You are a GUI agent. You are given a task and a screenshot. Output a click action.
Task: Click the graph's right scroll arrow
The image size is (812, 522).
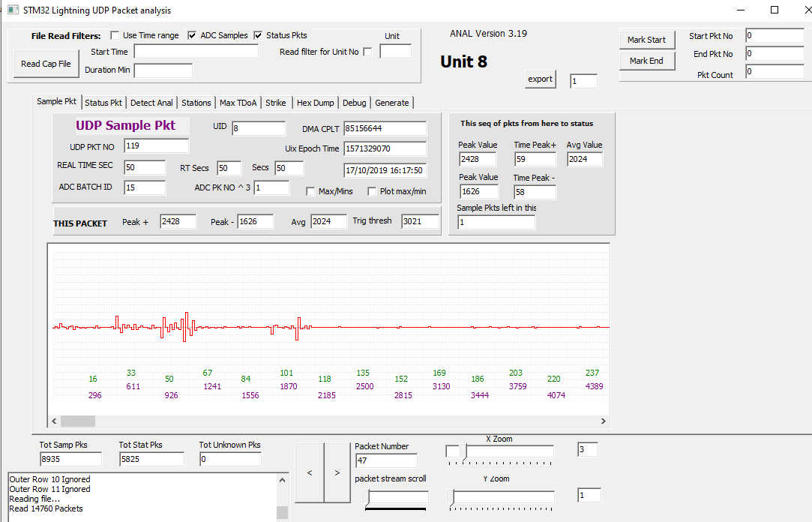coord(604,421)
